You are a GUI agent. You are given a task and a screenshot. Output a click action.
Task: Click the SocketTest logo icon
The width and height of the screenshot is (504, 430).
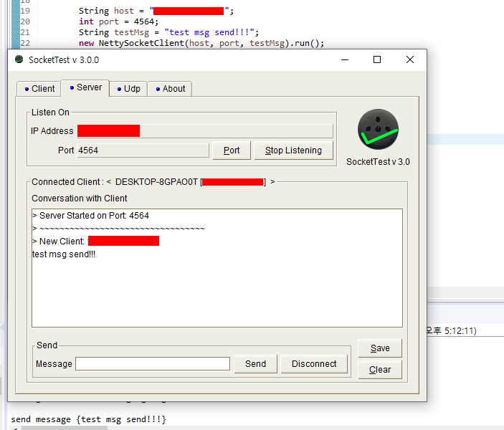tap(378, 129)
